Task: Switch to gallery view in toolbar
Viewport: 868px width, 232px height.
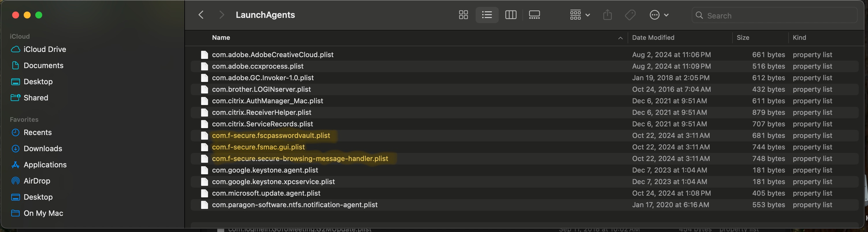Action: [x=535, y=15]
